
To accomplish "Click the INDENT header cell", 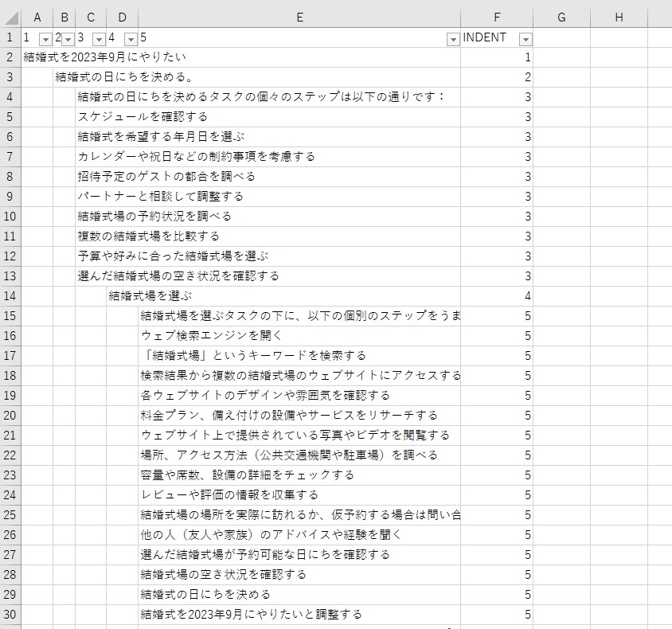I will point(497,37).
